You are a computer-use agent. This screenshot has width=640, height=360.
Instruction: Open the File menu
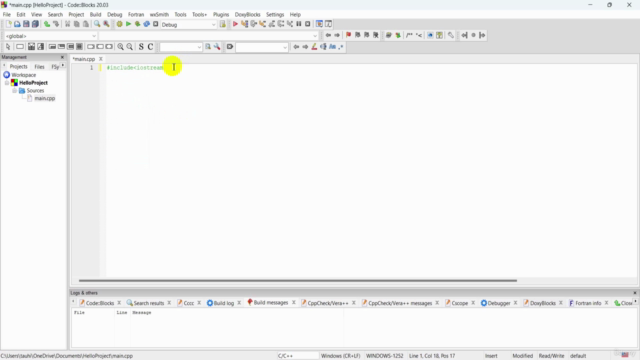pos(7,14)
